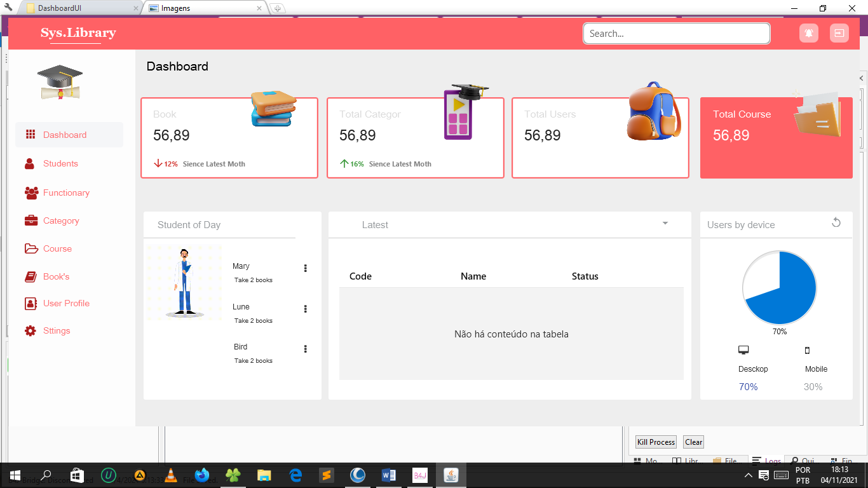
Task: Click the 70% Desckop value
Action: click(x=748, y=387)
